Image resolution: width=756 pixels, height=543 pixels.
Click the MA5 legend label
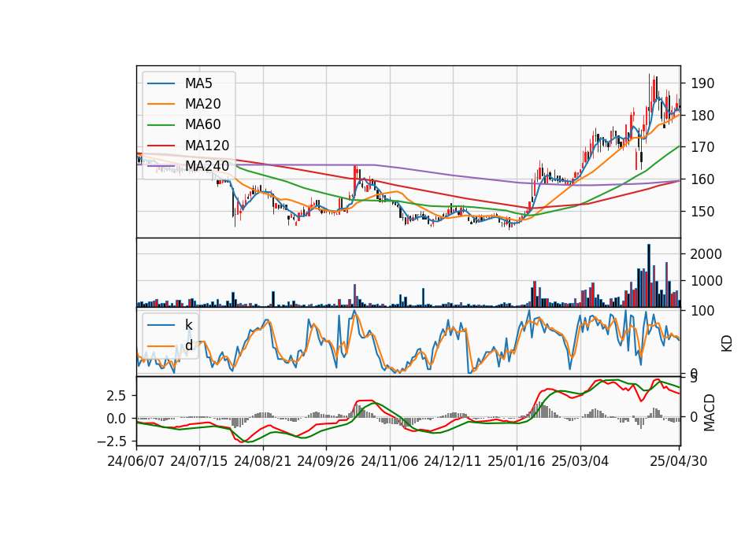click(198, 83)
